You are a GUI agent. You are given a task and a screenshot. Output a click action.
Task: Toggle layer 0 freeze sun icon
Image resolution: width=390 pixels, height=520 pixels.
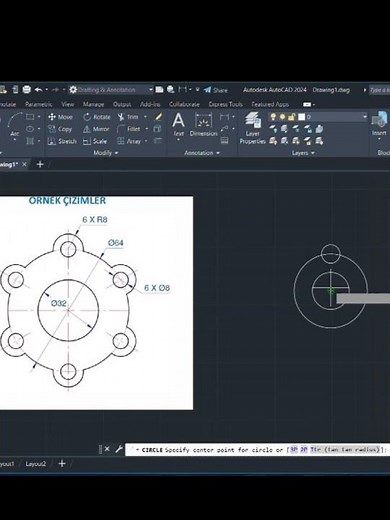click(x=282, y=117)
